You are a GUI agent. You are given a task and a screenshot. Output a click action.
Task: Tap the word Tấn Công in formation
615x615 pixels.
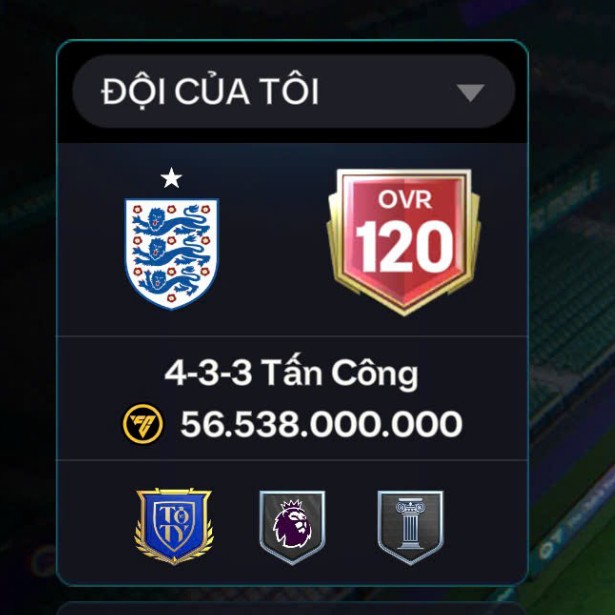(340, 373)
